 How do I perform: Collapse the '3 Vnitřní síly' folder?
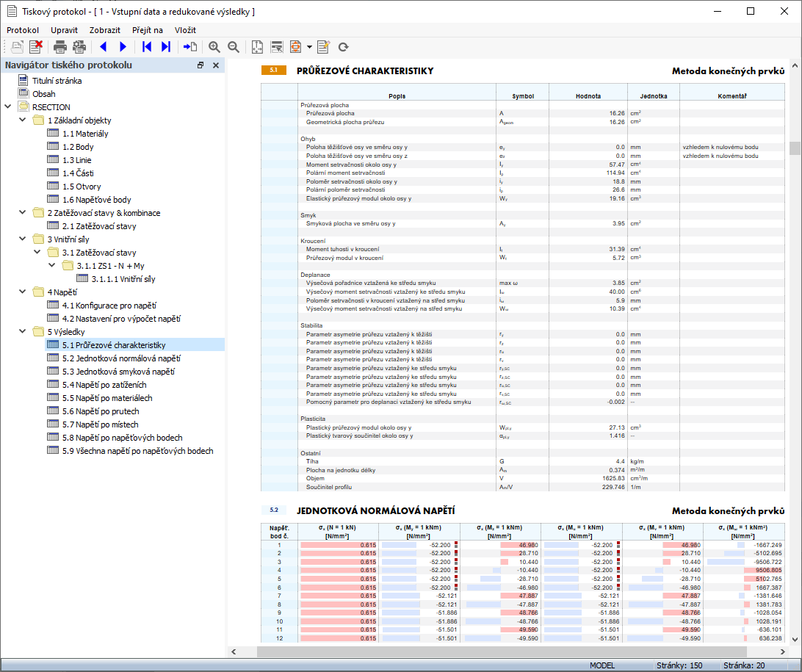(x=23, y=239)
